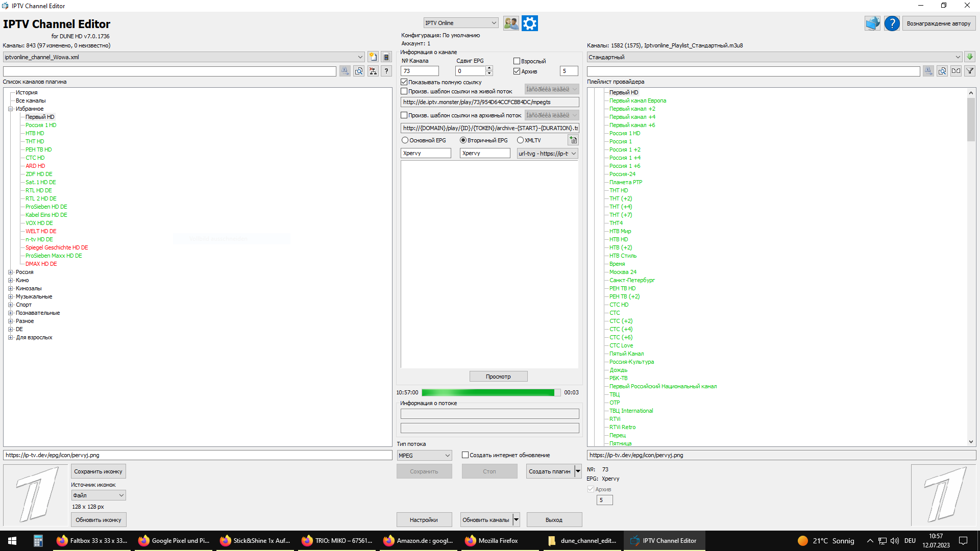
Task: Open plugin settings gear icon
Action: [x=530, y=23]
